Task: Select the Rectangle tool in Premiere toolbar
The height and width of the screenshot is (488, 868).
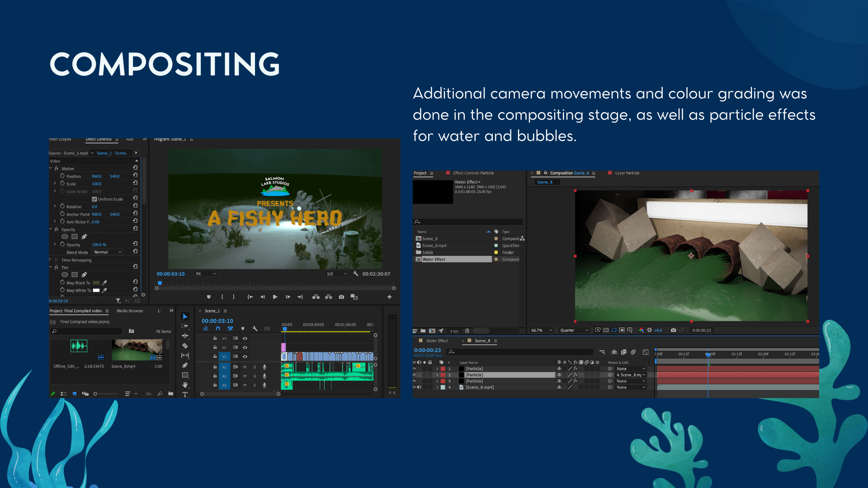Action: coord(185,375)
